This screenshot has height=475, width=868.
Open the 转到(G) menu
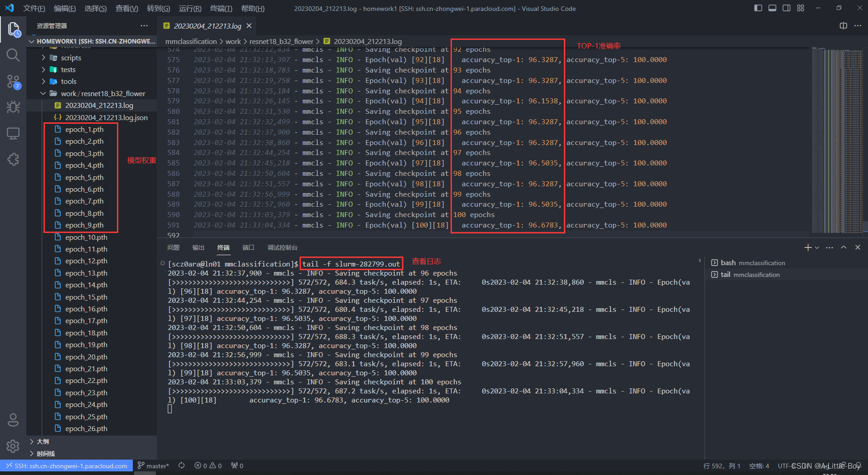pyautogui.click(x=158, y=9)
